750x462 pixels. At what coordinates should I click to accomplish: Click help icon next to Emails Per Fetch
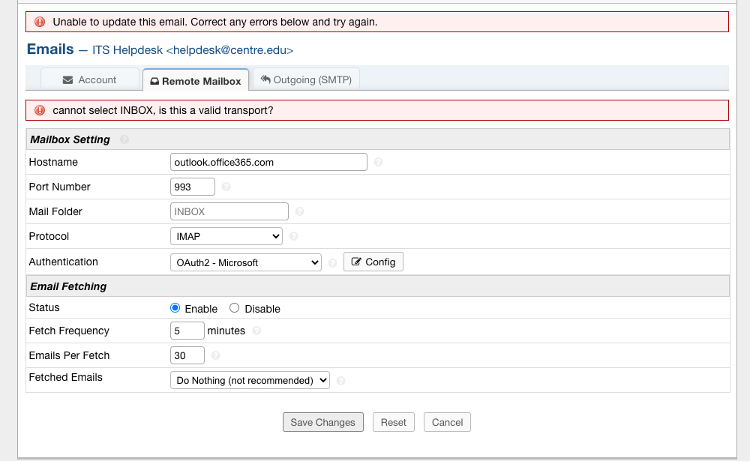pyautogui.click(x=216, y=355)
